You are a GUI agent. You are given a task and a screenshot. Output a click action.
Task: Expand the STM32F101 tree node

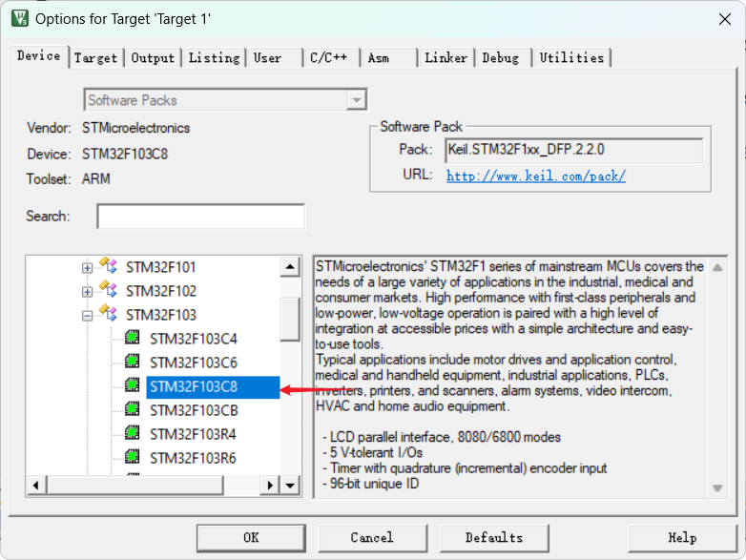point(87,268)
